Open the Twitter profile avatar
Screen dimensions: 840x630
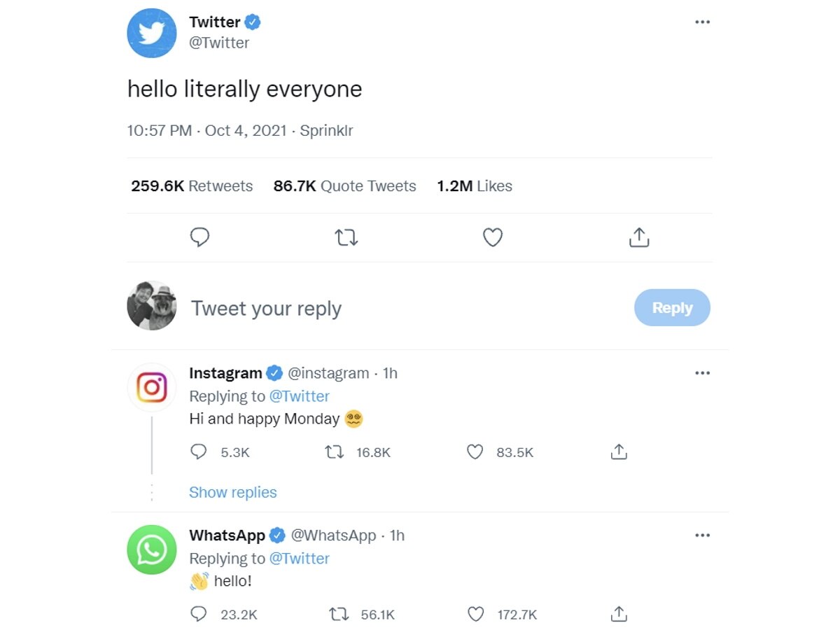tap(152, 33)
